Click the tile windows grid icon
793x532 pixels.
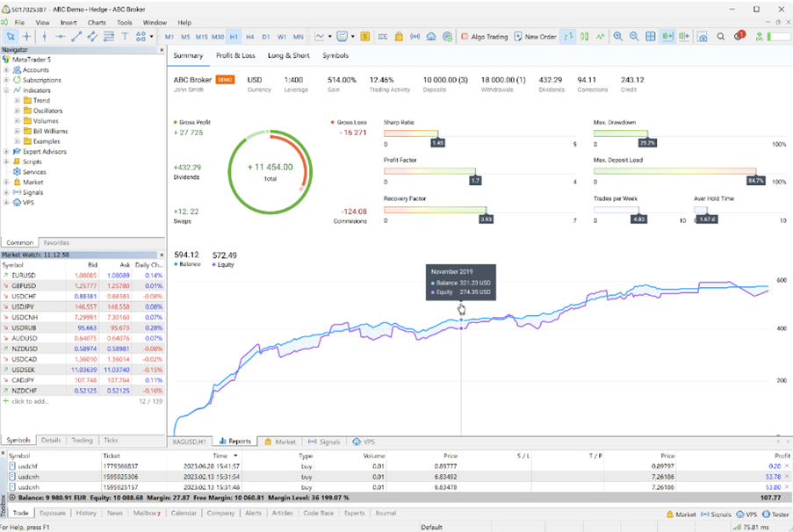coord(651,37)
